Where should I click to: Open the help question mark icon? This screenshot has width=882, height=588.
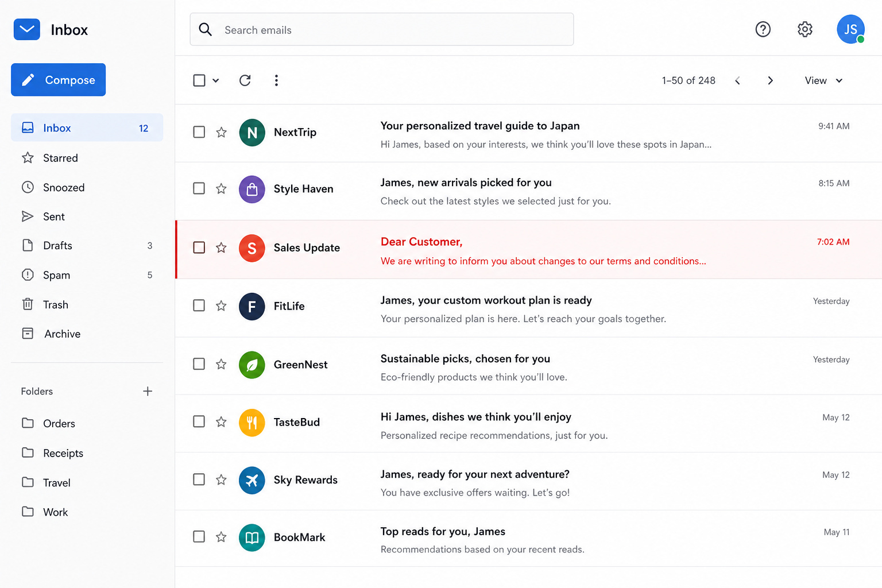(763, 29)
